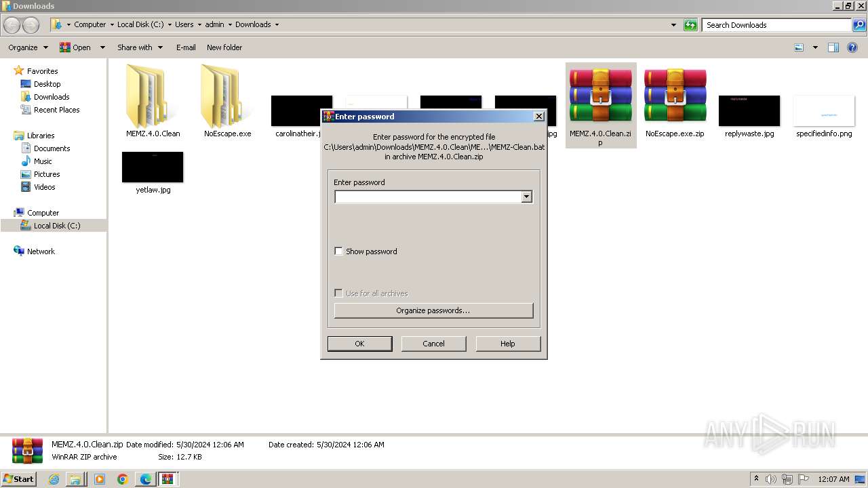Open the NoEscape.exe folder
868x488 pixels.
227,96
